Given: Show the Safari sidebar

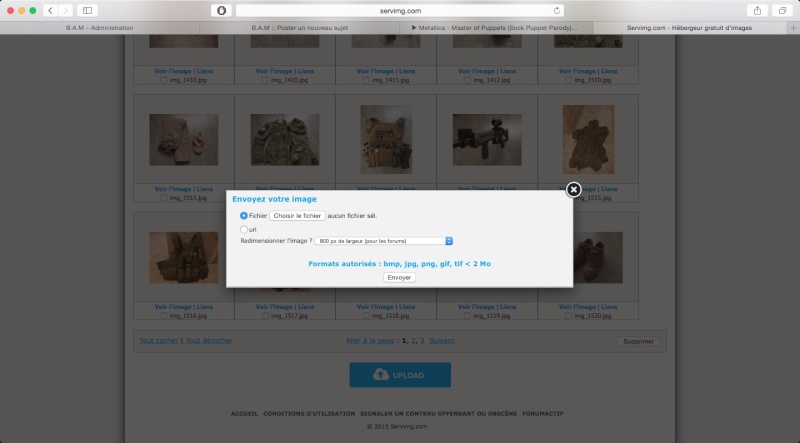Looking at the screenshot, I should click(87, 10).
